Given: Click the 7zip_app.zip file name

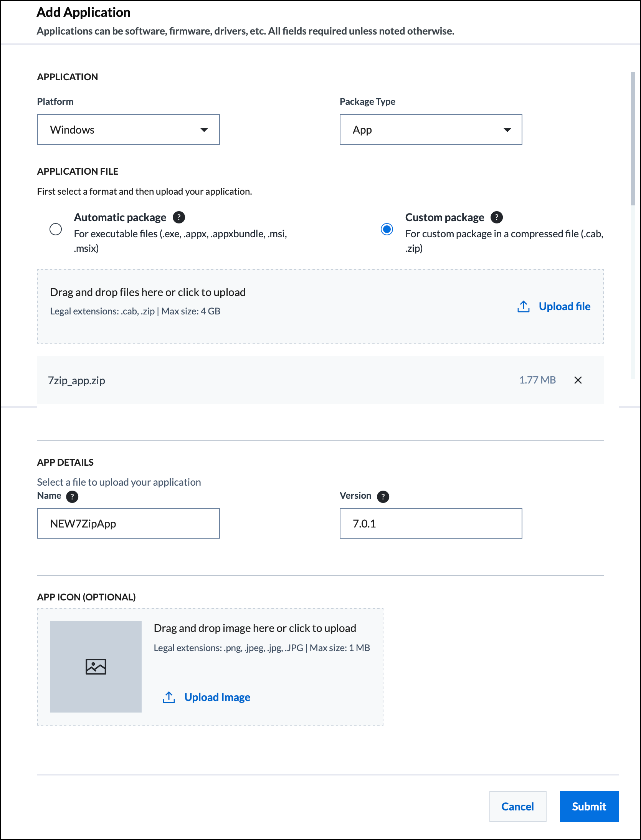Looking at the screenshot, I should [76, 380].
